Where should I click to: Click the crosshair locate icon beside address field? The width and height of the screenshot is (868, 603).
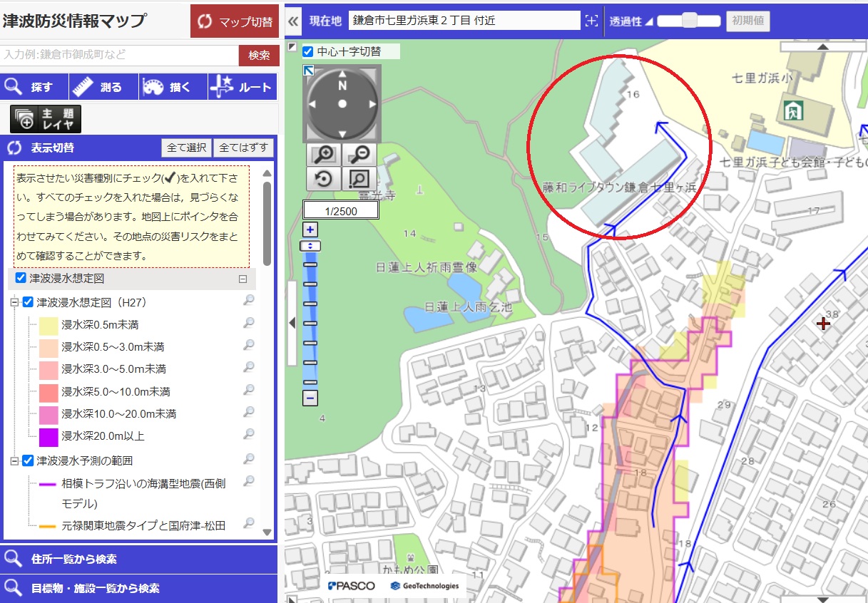591,21
